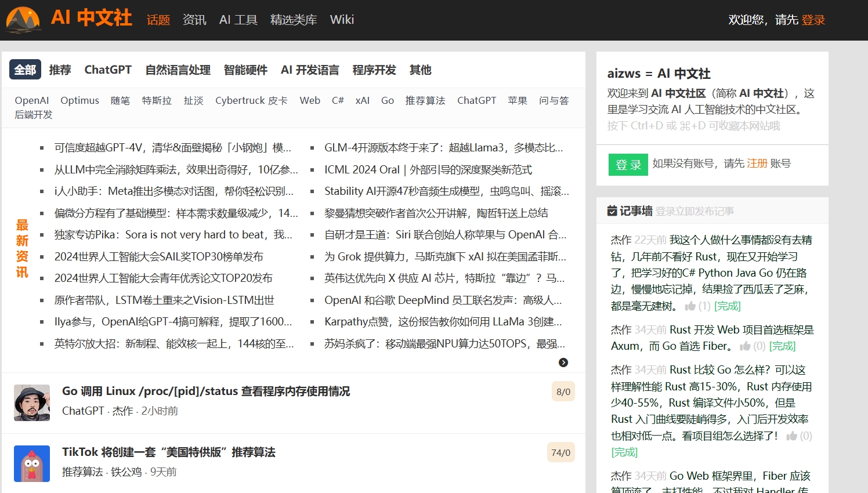Filter by the 特斯拉 tag
The width and height of the screenshot is (868, 493).
pos(157,100)
